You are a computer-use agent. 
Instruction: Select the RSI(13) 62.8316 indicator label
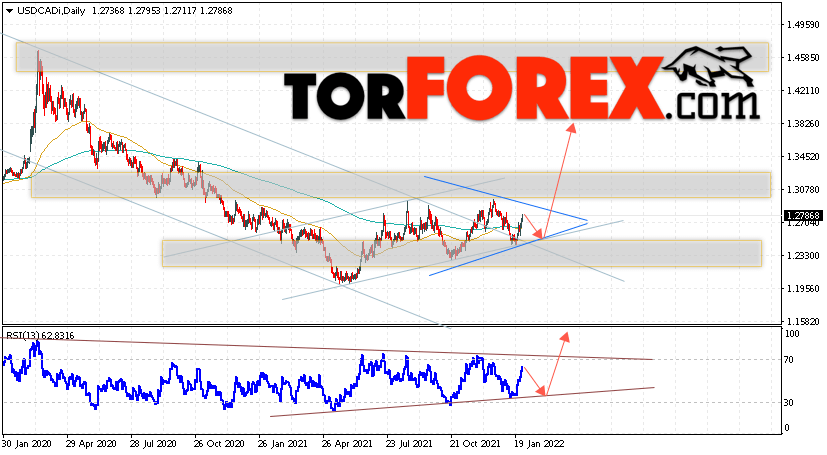40,335
